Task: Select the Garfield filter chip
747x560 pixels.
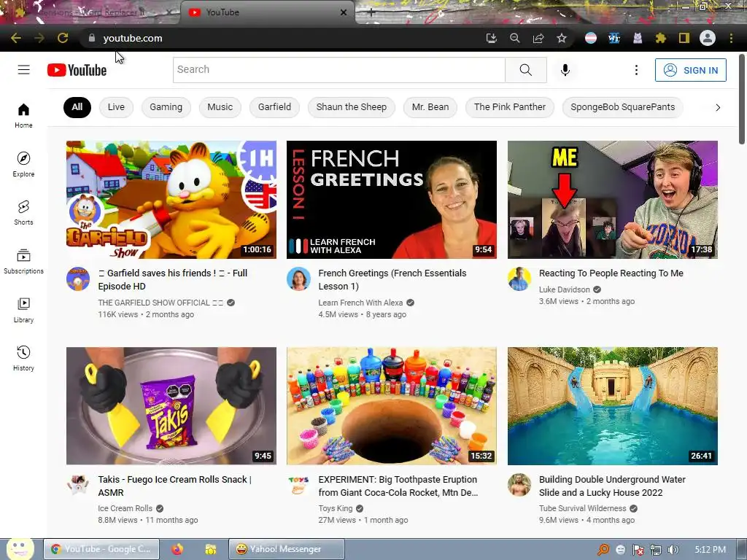Action: click(274, 107)
